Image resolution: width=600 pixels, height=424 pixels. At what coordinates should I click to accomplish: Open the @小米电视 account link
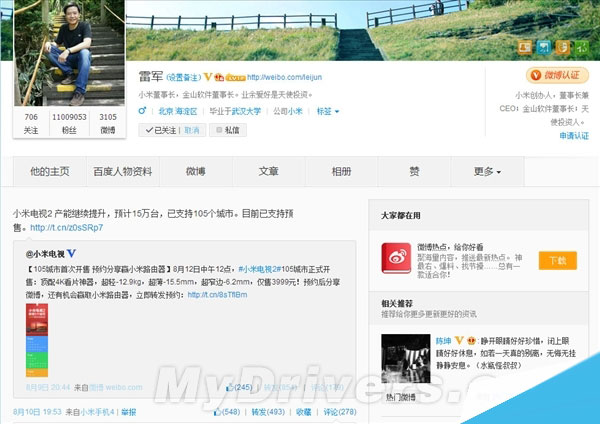(45, 254)
